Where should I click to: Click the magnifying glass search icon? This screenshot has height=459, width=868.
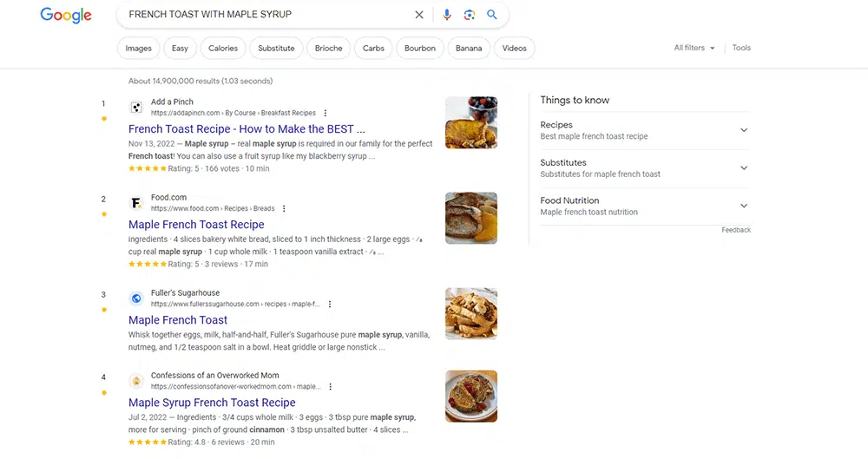click(491, 15)
